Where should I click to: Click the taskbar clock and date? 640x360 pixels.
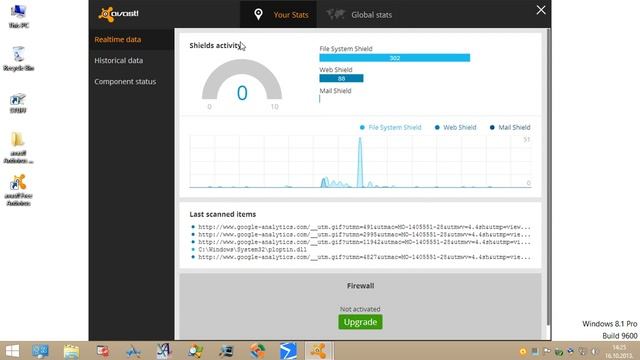tap(619, 351)
